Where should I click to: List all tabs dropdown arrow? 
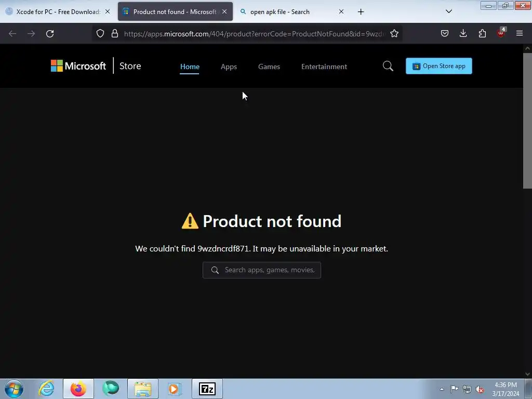click(448, 11)
